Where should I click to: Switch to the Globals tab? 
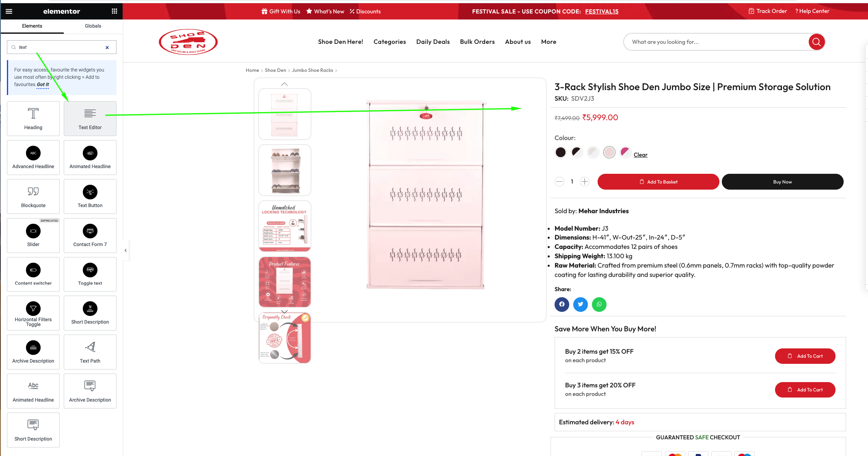[x=93, y=25]
